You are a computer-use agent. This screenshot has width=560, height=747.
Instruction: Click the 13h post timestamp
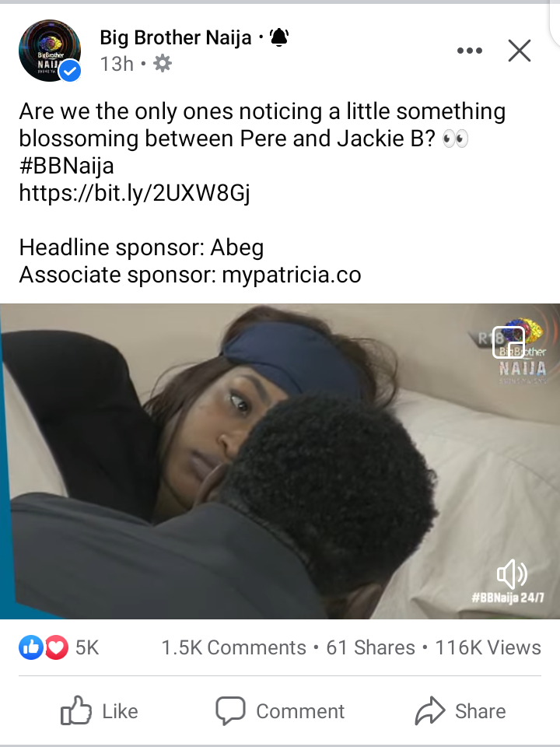pyautogui.click(x=117, y=63)
